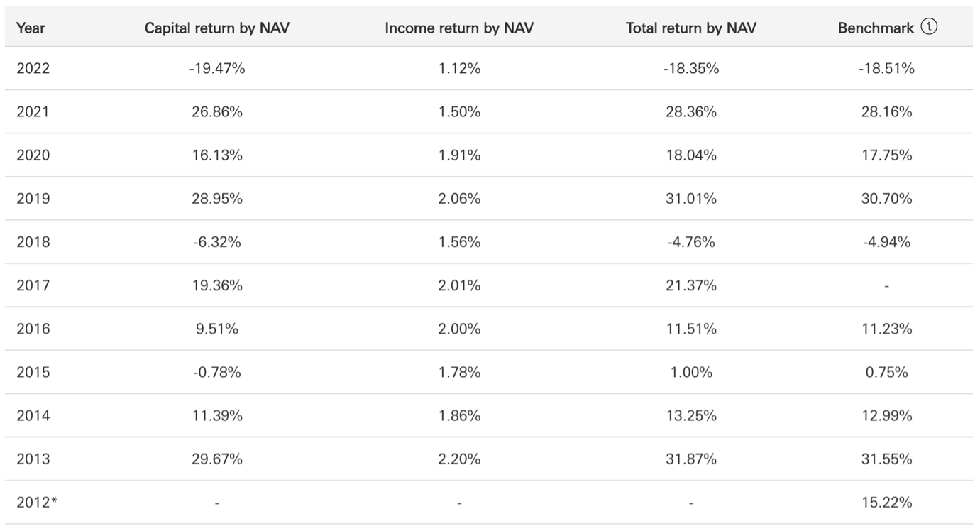Select the 2017 total return 21.37%
This screenshot has height=531, width=980.
[x=691, y=285]
